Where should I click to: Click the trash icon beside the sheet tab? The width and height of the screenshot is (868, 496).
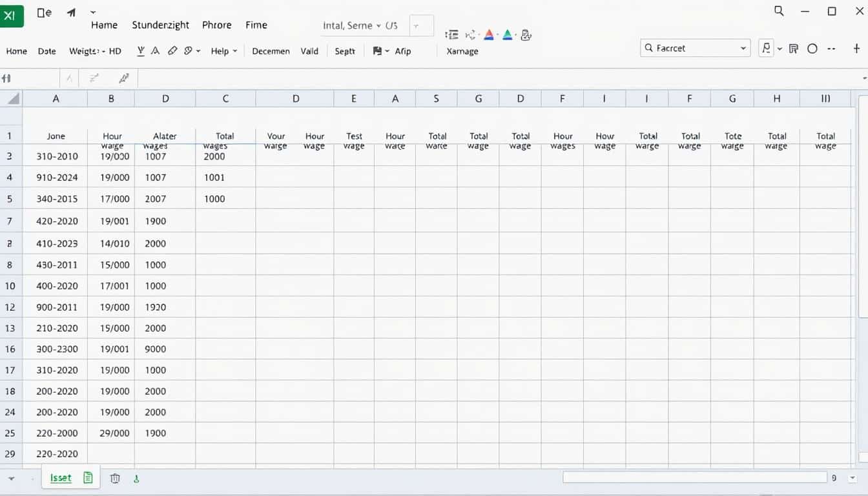[115, 478]
